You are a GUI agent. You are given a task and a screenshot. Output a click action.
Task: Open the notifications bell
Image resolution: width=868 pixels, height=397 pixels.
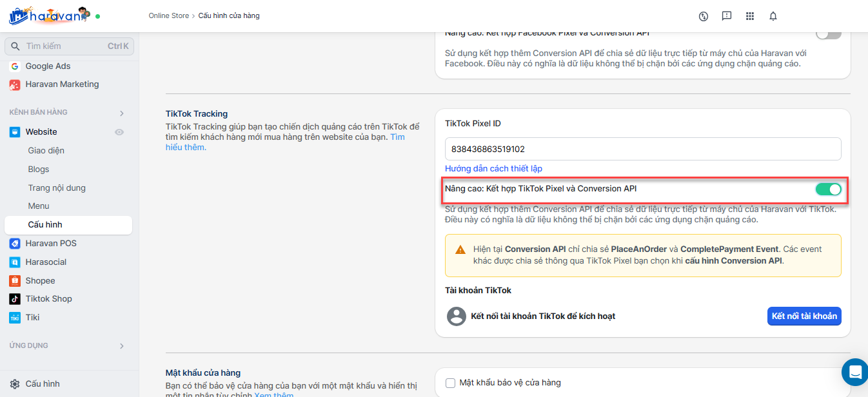coord(773,16)
